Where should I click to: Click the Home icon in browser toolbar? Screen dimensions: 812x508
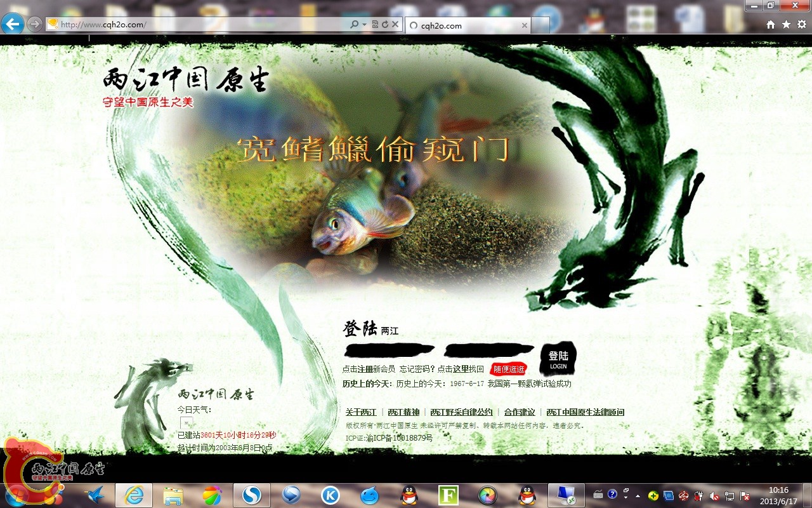click(x=771, y=25)
